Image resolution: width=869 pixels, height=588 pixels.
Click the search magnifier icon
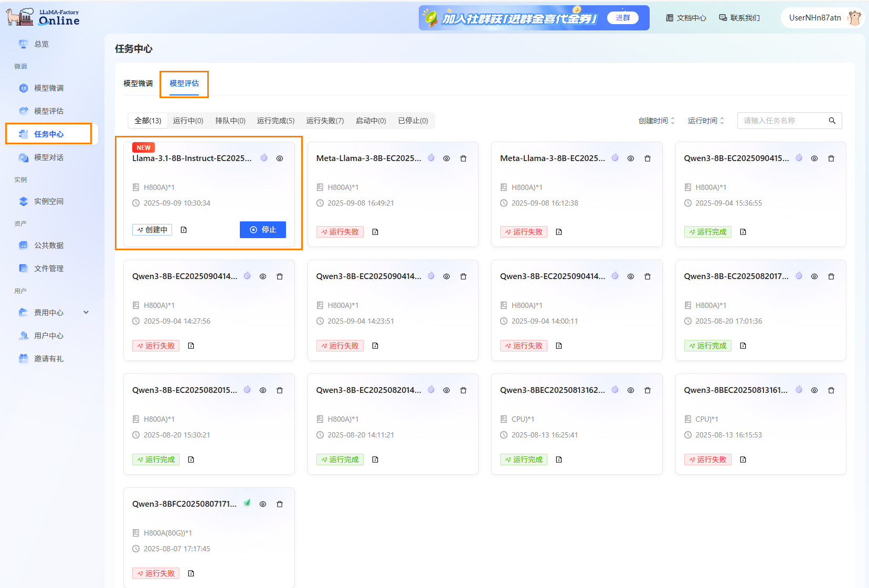tap(832, 121)
